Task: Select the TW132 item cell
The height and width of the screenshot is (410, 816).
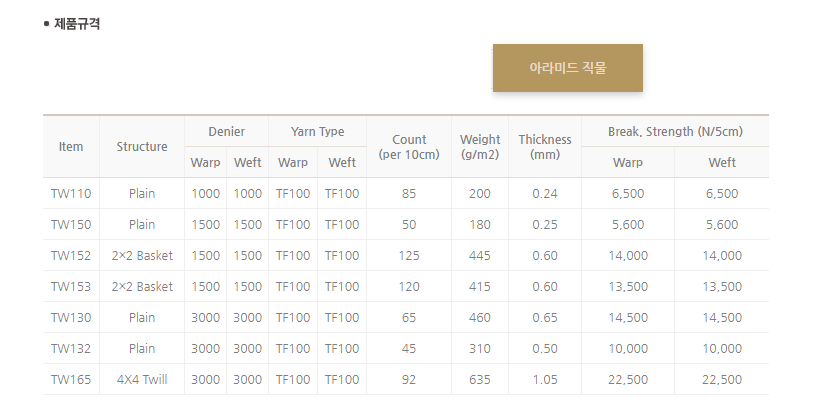Action: [x=71, y=349]
